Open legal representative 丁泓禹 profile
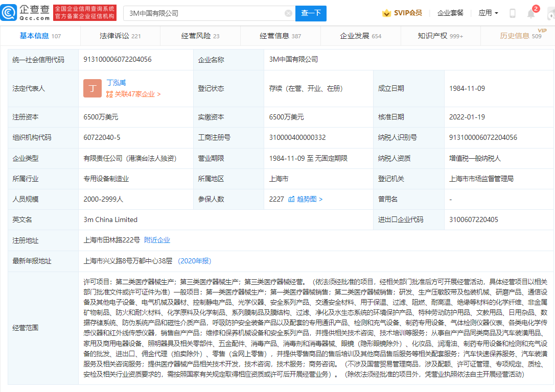The image size is (555, 392). click(x=116, y=83)
